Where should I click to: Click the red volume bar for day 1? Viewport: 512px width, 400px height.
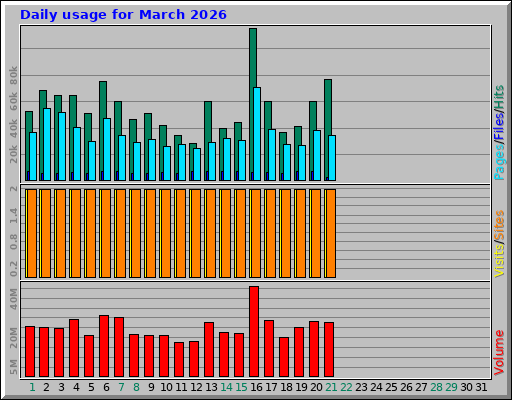click(30, 351)
